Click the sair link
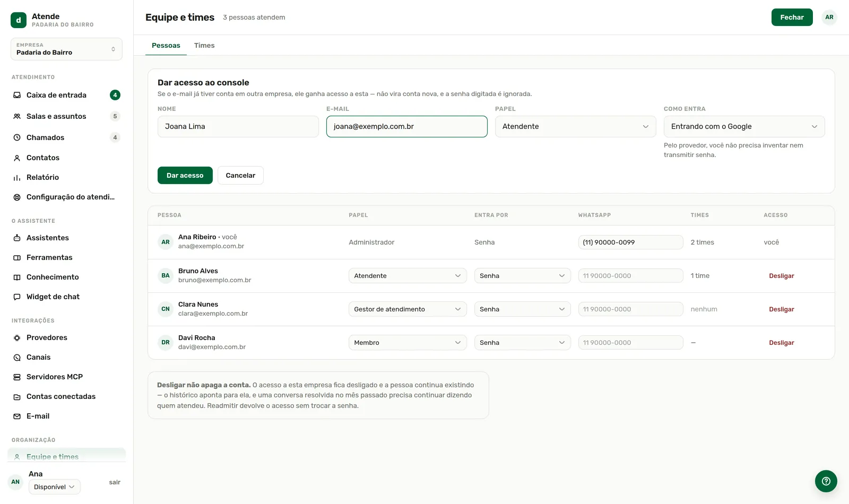This screenshot has height=504, width=849. (115, 482)
